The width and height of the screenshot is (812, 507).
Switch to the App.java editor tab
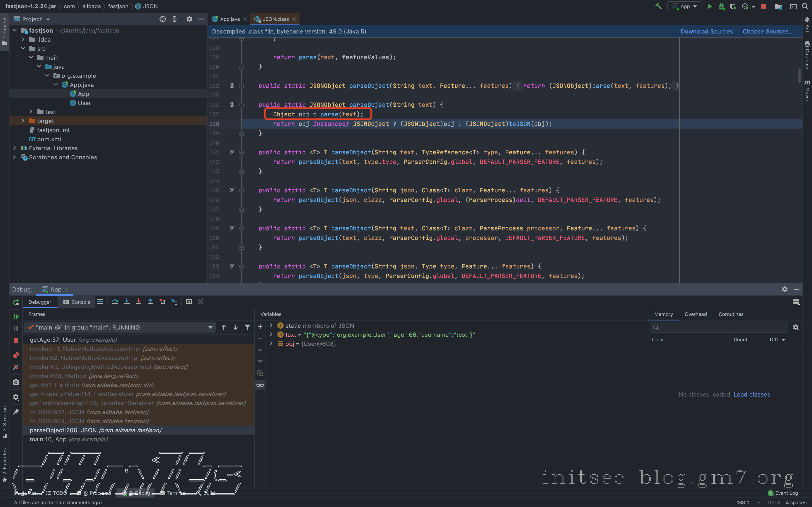pos(230,19)
